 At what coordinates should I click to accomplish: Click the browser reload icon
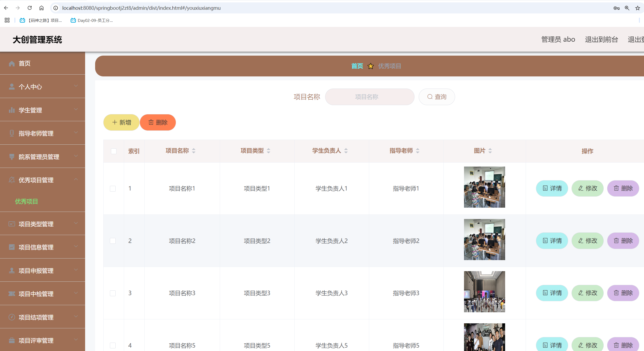click(30, 8)
